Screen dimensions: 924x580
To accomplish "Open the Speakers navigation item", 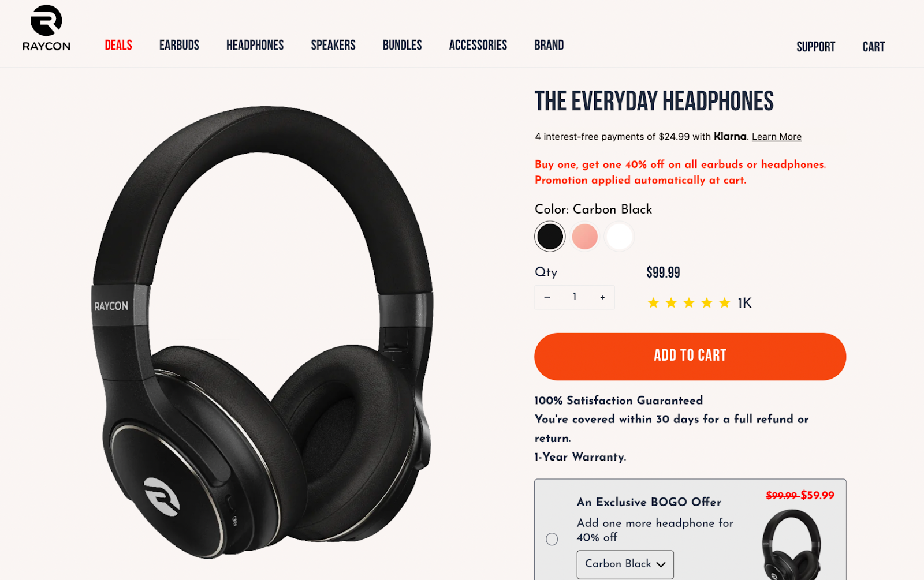I will [x=333, y=45].
